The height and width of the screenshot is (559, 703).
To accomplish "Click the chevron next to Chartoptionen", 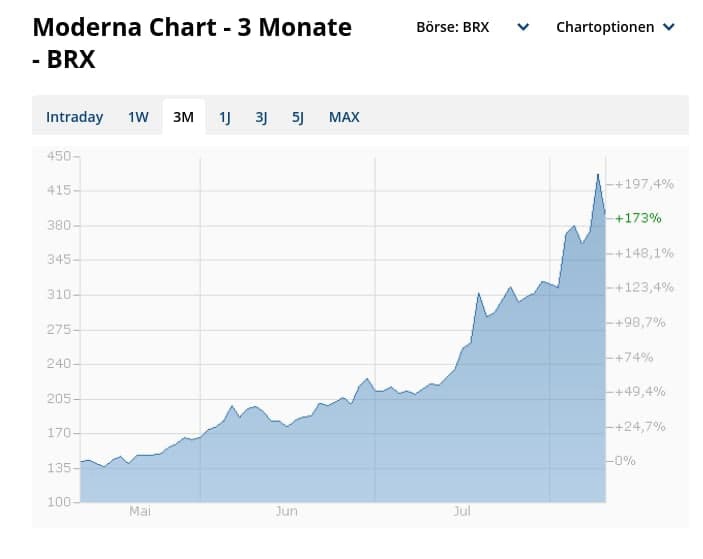I will coord(669,28).
